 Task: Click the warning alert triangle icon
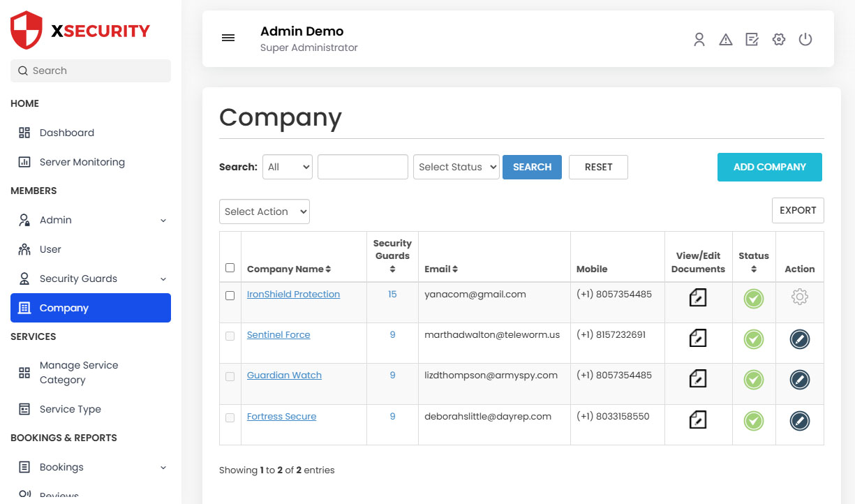click(x=726, y=40)
